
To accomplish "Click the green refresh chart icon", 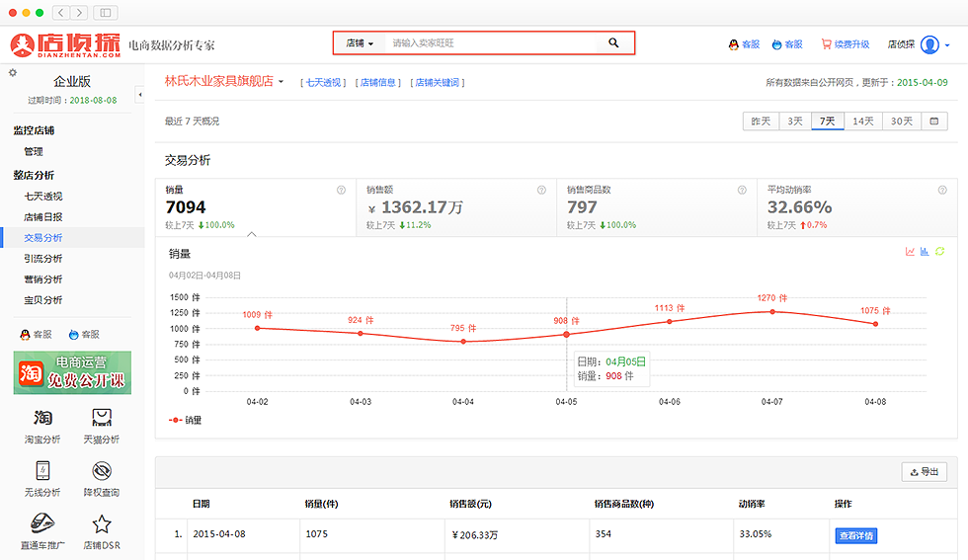I will coord(940,252).
